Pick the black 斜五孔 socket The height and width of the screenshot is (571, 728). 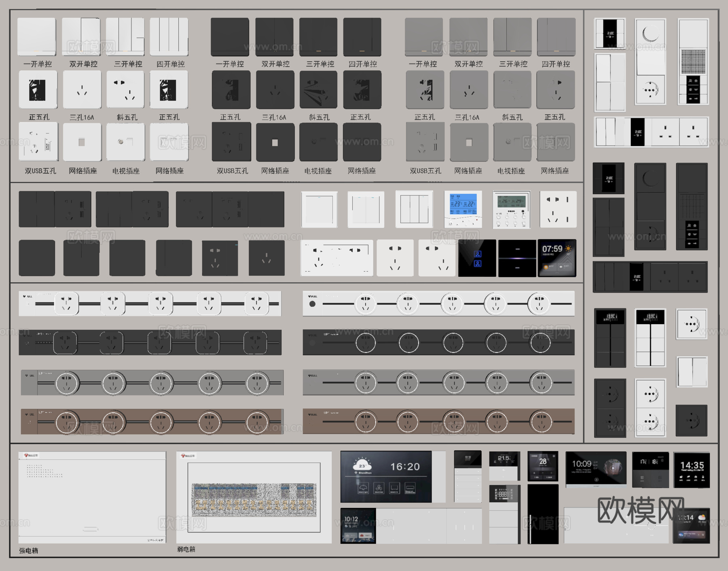(x=318, y=90)
